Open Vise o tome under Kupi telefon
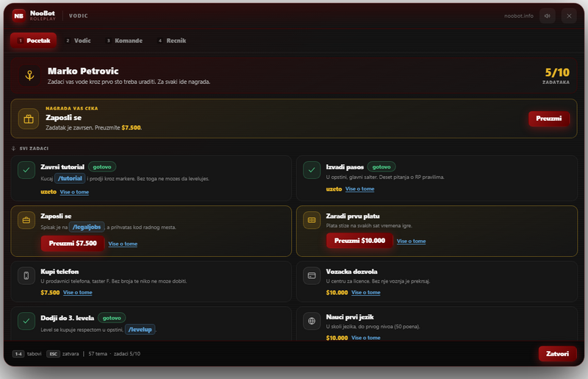588x379 pixels. click(78, 293)
